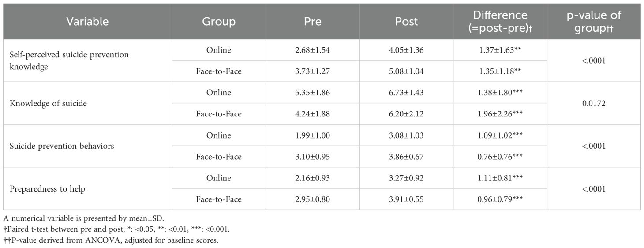Click the 3.10±0.95 Pre value cell
Viewport: 644px width, 248px height.
(x=313, y=157)
